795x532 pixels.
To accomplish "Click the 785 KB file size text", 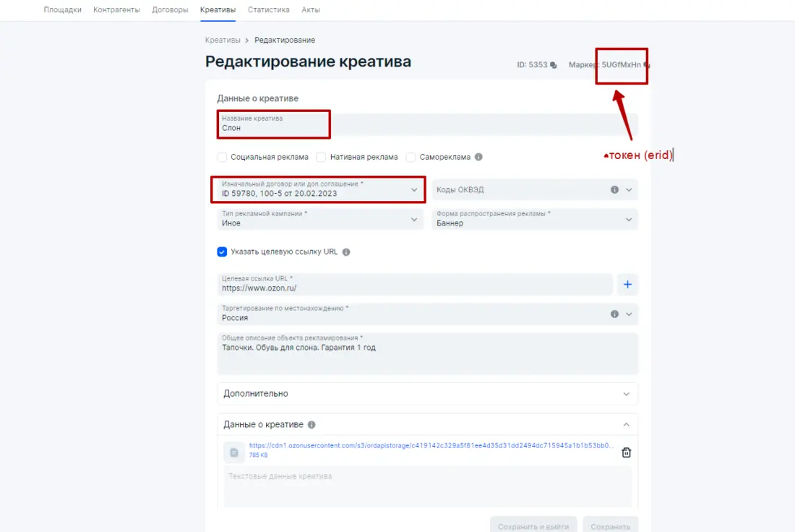I will [x=258, y=455].
